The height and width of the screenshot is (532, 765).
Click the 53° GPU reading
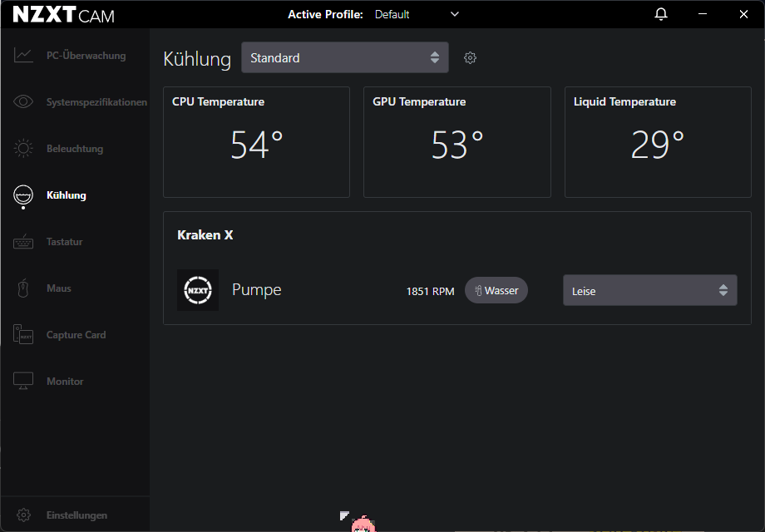[x=457, y=145]
